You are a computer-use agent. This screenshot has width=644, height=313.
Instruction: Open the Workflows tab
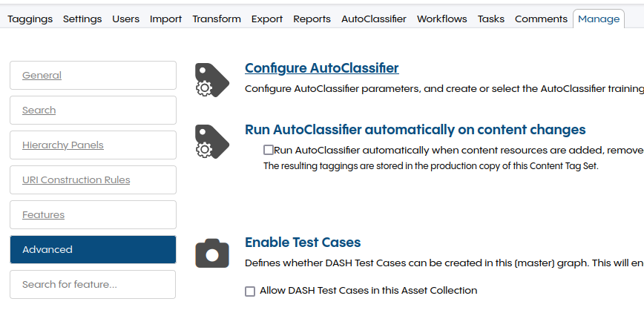pyautogui.click(x=441, y=19)
